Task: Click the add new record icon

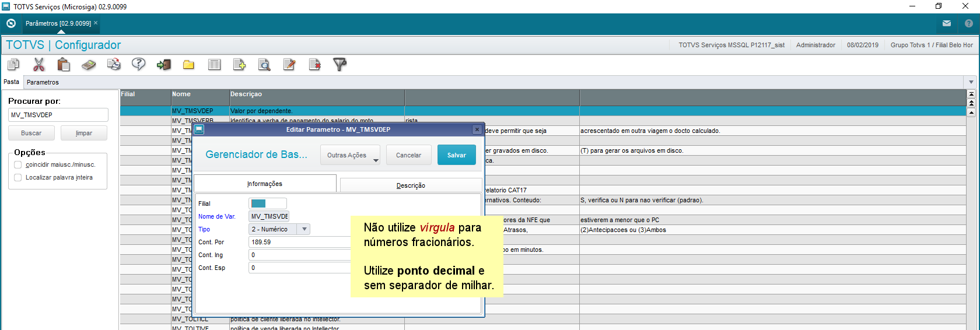Action: pyautogui.click(x=239, y=64)
